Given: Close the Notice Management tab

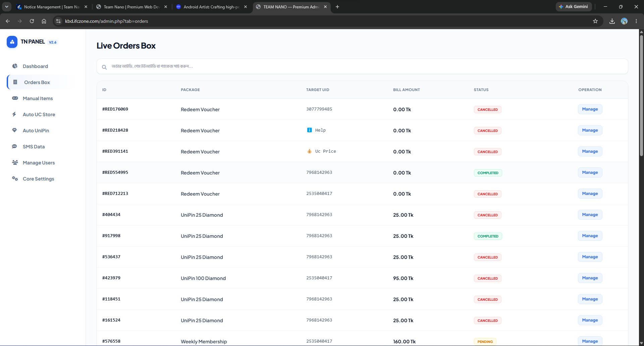Looking at the screenshot, I should coord(86,7).
